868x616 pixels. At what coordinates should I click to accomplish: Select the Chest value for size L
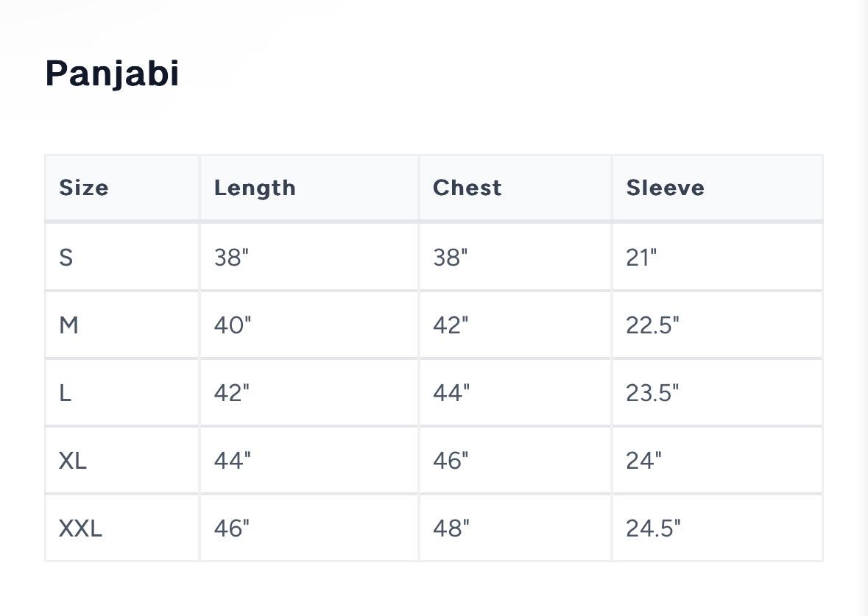[451, 393]
